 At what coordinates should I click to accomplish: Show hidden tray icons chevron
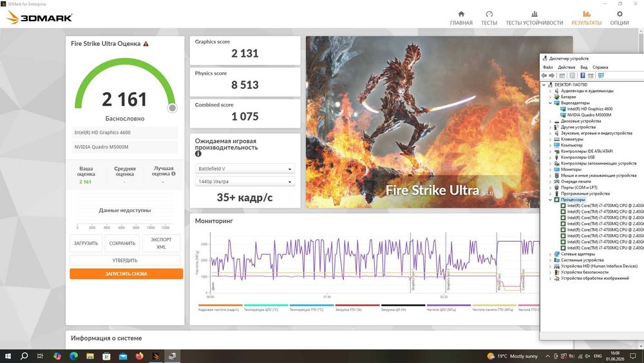click(x=547, y=356)
